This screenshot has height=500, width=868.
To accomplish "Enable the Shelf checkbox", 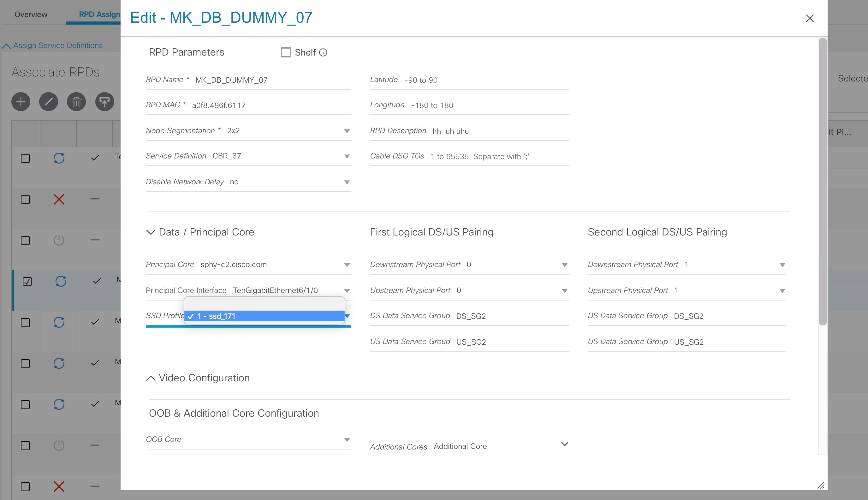I will coord(286,52).
